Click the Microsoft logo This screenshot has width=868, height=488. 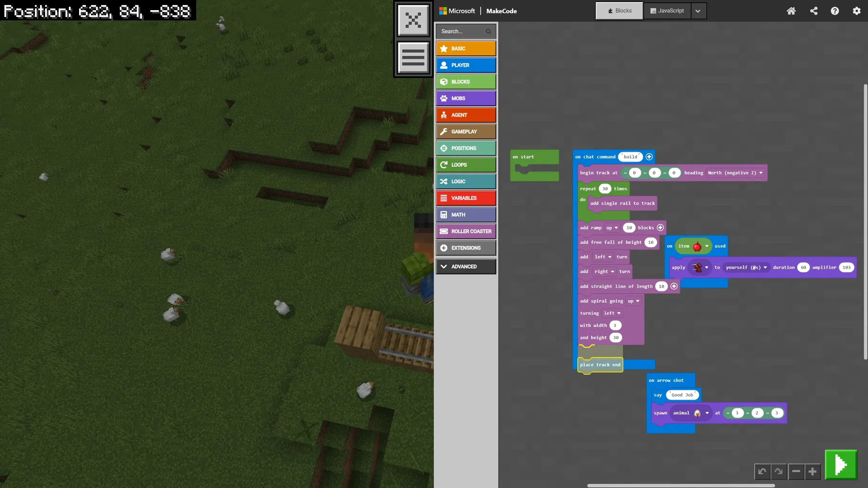click(457, 11)
